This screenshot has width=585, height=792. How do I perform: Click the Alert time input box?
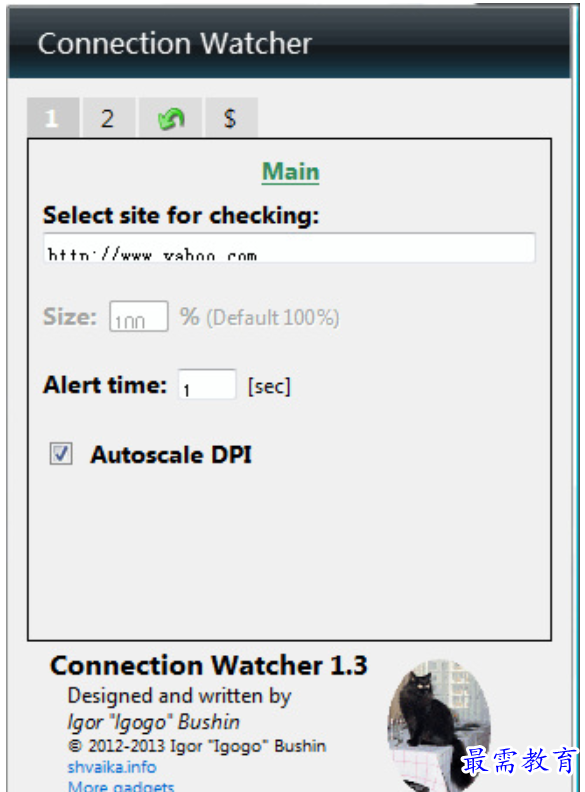(x=207, y=384)
